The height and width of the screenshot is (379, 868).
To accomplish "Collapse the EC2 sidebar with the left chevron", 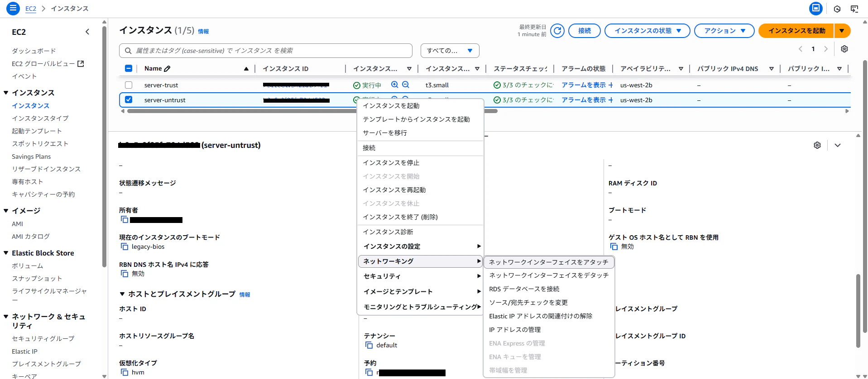I will click(x=87, y=32).
